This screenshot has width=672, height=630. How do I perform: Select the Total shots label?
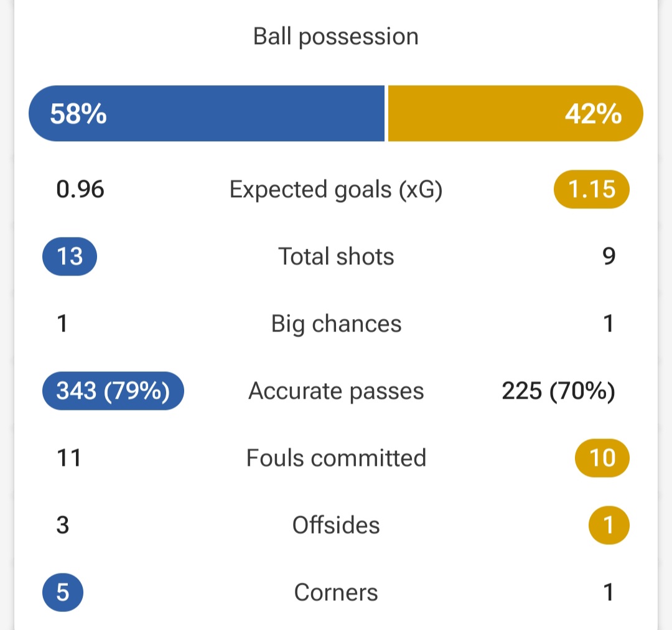point(336,256)
